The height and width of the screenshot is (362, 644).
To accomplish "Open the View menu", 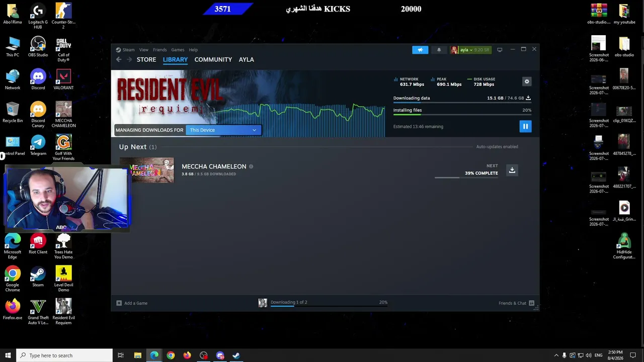I will [144, 50].
